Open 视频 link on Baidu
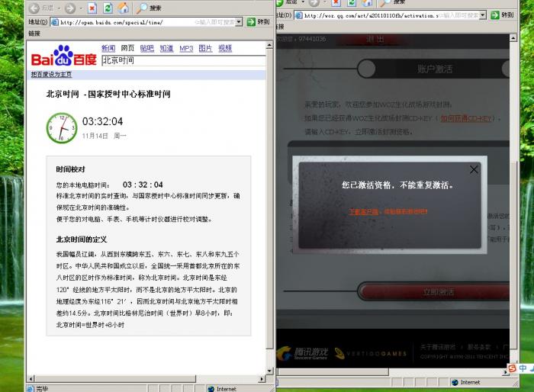534x392 pixels. pos(225,48)
